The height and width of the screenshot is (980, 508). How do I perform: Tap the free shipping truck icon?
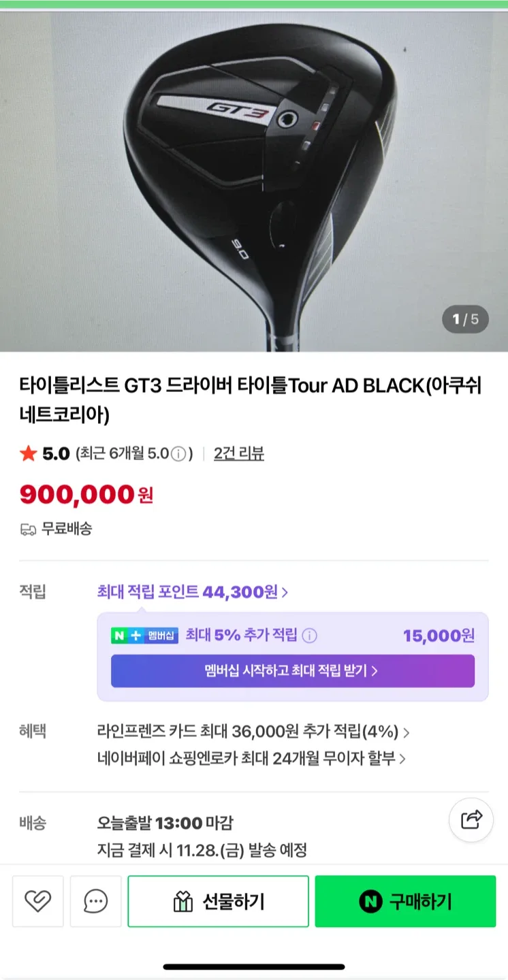click(28, 529)
